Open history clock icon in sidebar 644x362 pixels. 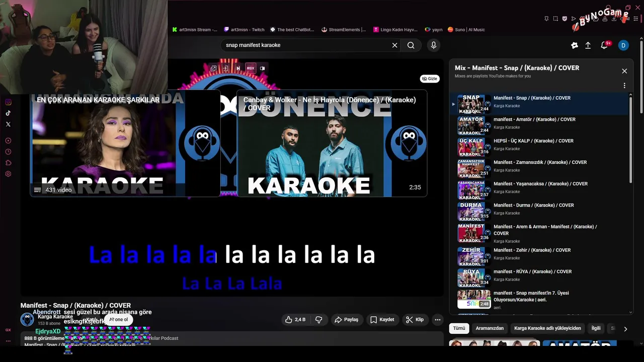coord(8,152)
